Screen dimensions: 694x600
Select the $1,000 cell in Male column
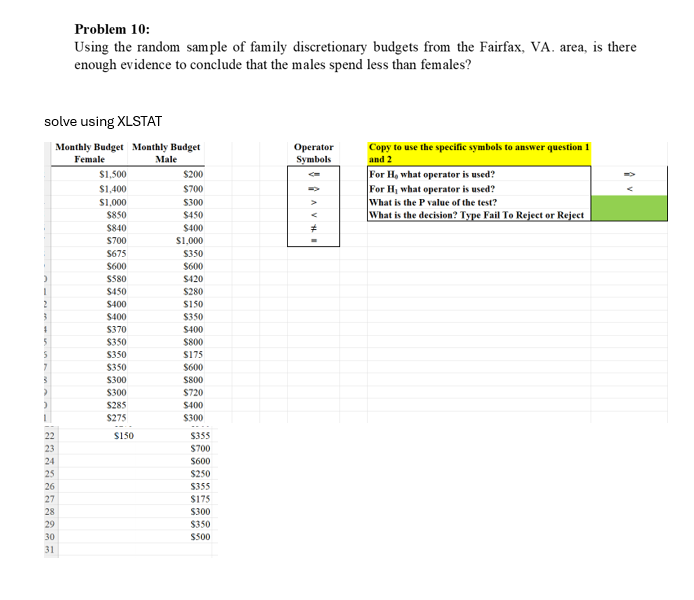166,241
